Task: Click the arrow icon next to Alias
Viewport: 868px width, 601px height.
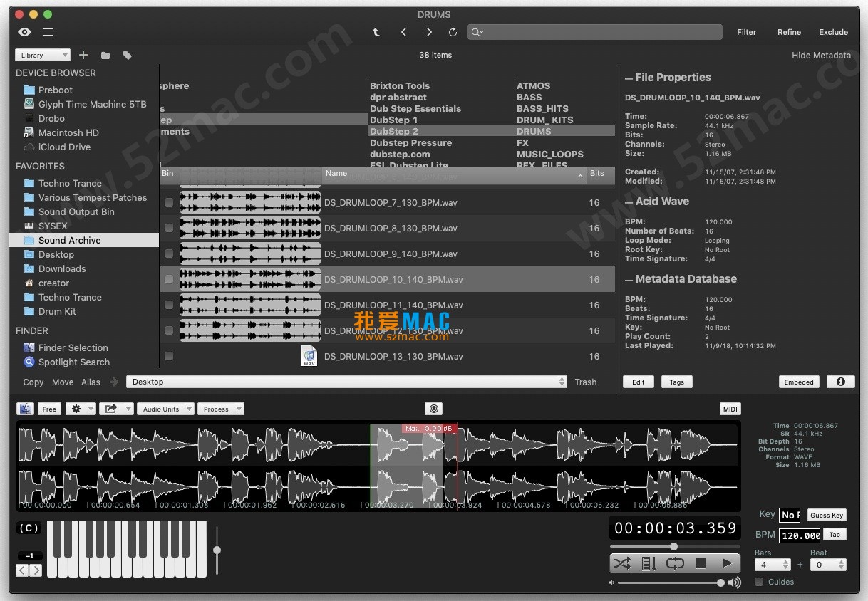Action: point(114,382)
